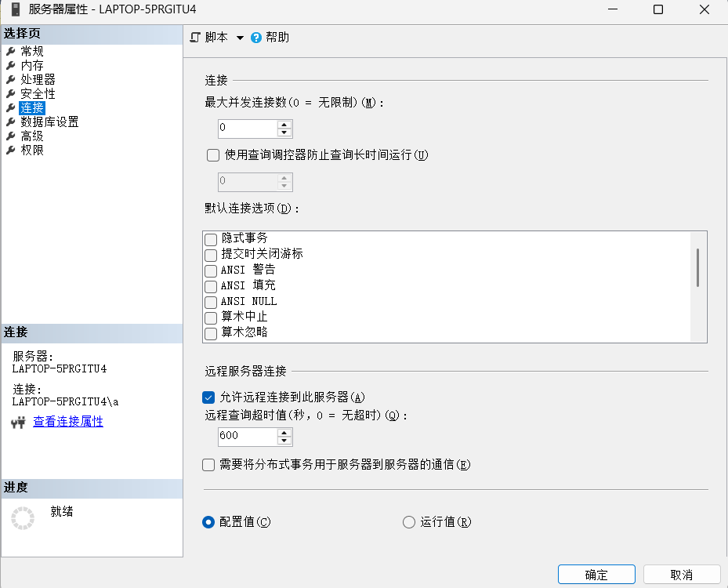
Task: Click the wrench icon beside 安全性
Action: [x=11, y=94]
